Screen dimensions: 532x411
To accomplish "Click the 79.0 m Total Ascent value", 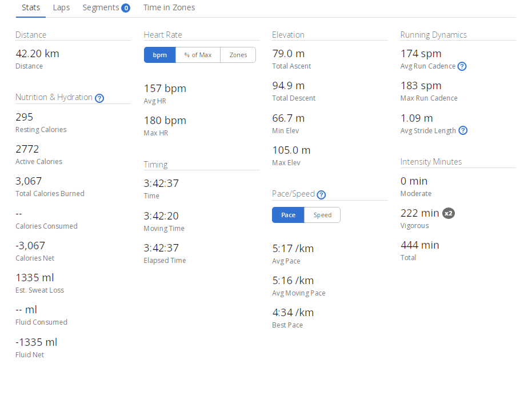I will pos(288,54).
